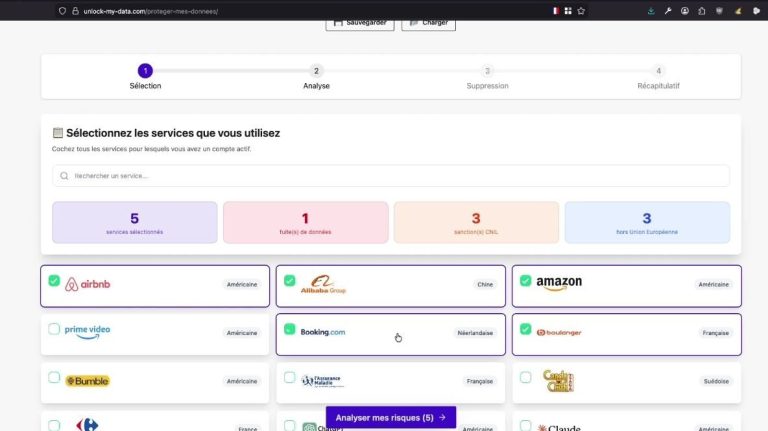Click the Airbnb logo

pyautogui.click(x=88, y=284)
